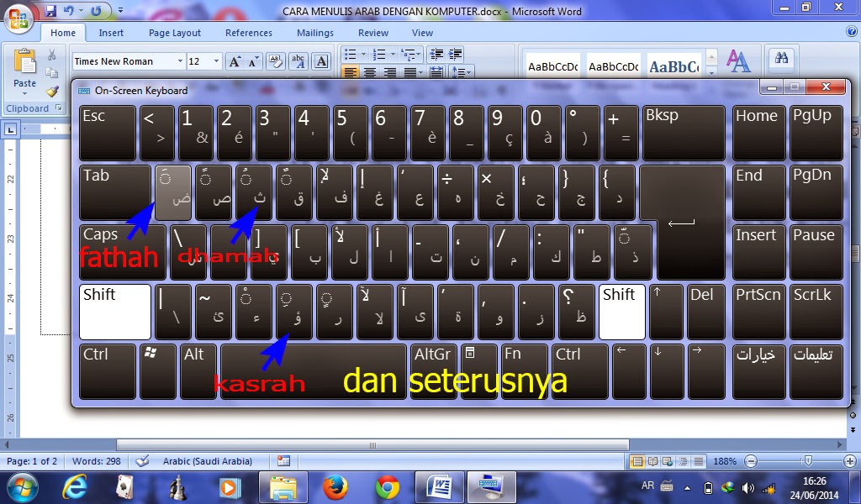Image resolution: width=861 pixels, height=504 pixels.
Task: Go to the Review tab
Action: click(x=373, y=33)
